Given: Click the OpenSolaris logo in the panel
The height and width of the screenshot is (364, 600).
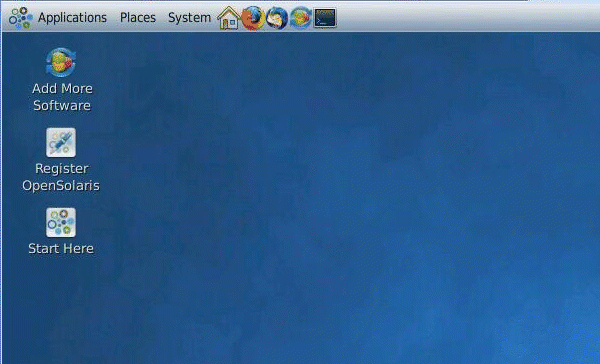Looking at the screenshot, I should [x=21, y=18].
